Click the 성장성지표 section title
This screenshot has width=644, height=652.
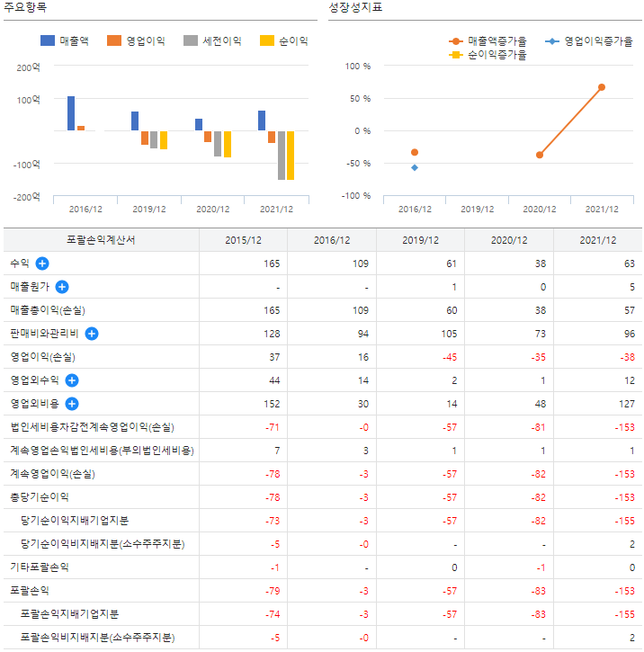355,7
